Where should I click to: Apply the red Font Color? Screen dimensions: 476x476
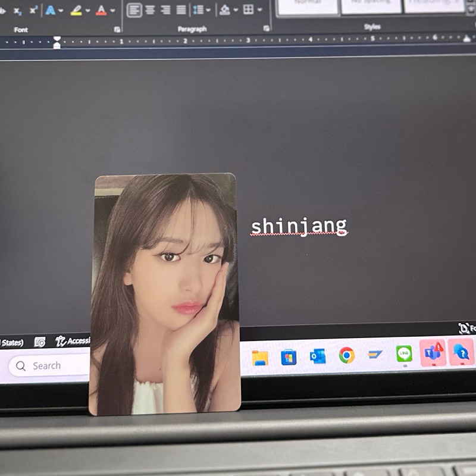pyautogui.click(x=101, y=10)
